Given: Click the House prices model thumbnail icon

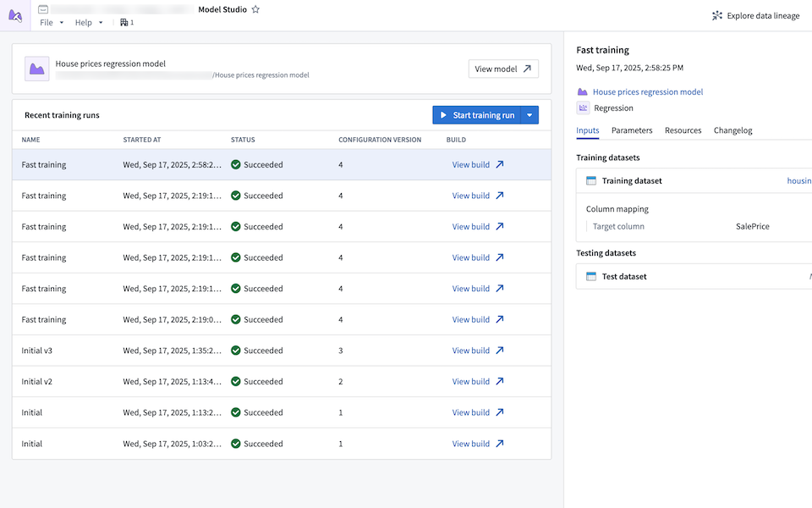Looking at the screenshot, I should click(x=36, y=69).
